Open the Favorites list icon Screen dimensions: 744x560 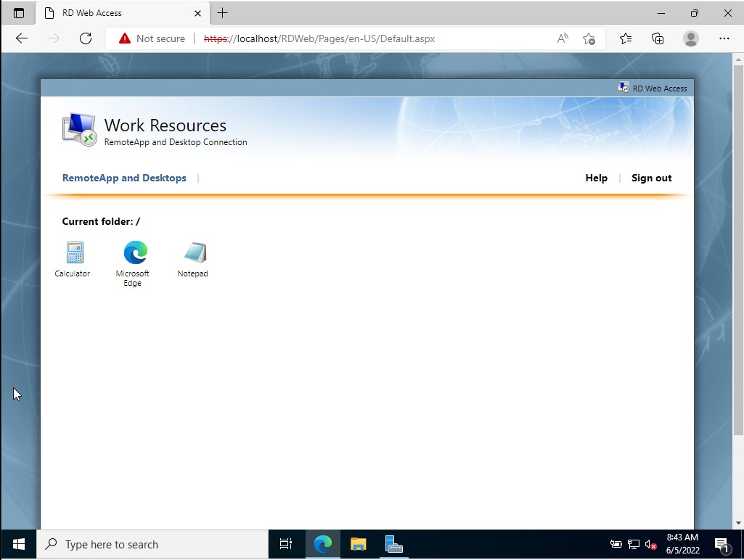[626, 38]
